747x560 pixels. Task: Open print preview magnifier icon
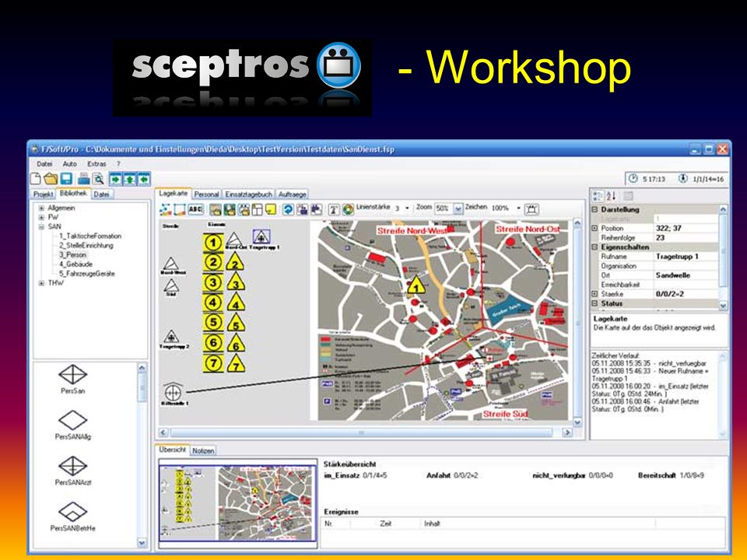tap(98, 179)
